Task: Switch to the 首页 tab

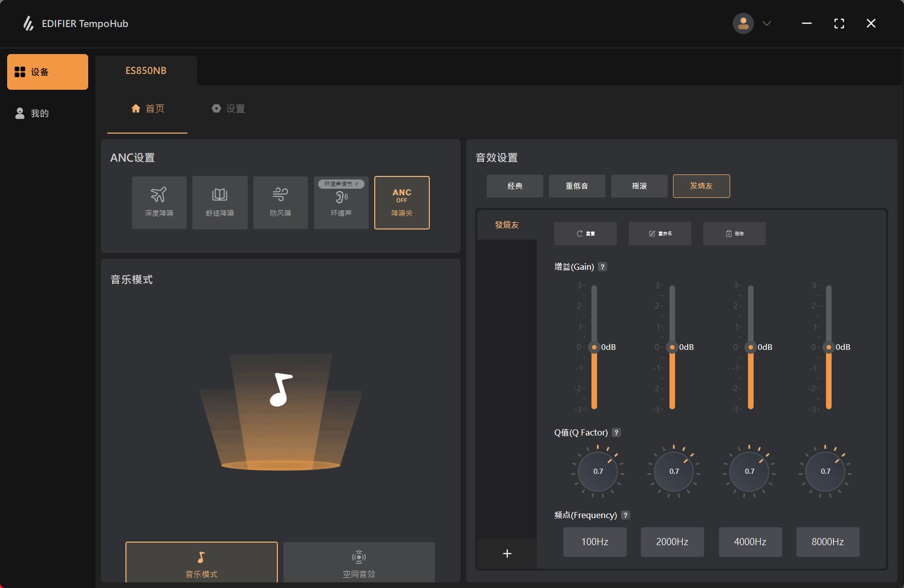Action: pos(147,109)
